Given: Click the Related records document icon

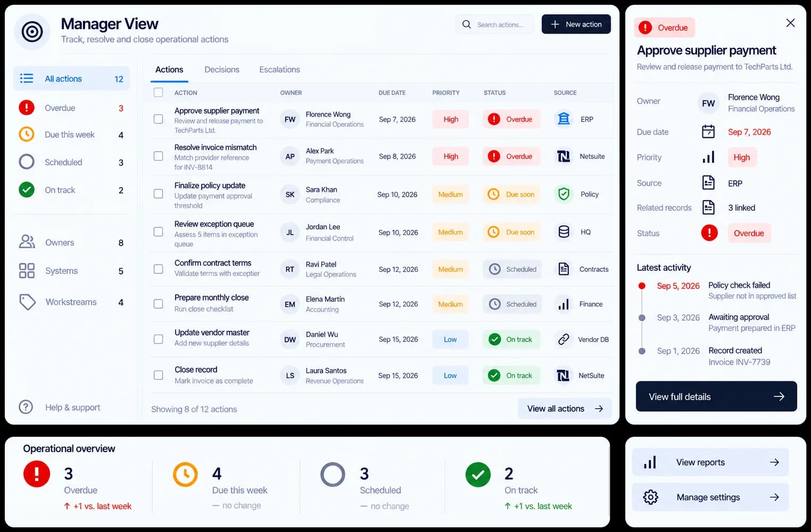Looking at the screenshot, I should (x=708, y=207).
